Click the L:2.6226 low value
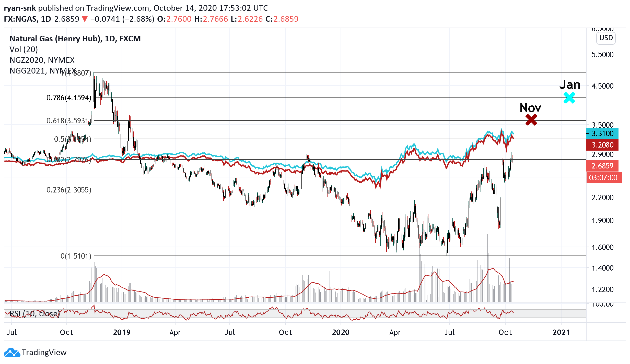 247,19
